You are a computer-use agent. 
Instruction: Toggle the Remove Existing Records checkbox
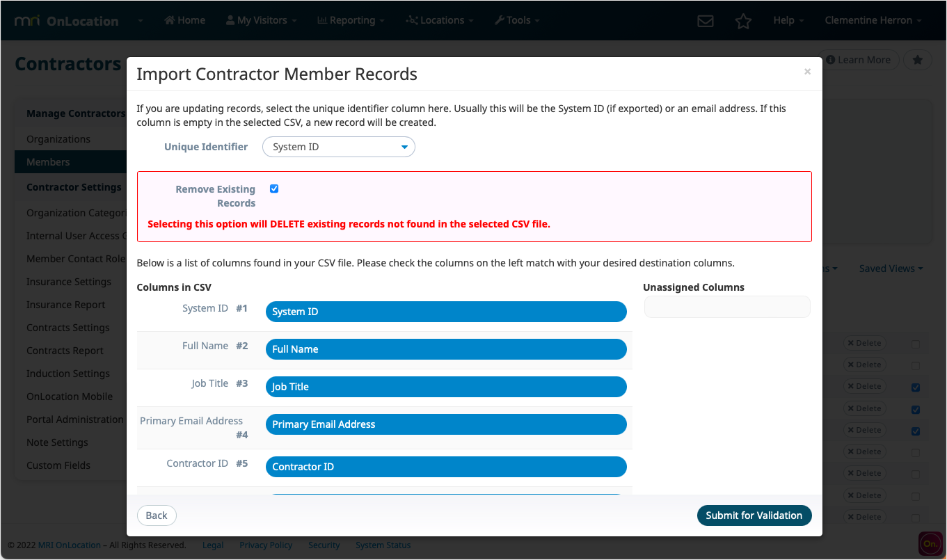click(x=274, y=189)
